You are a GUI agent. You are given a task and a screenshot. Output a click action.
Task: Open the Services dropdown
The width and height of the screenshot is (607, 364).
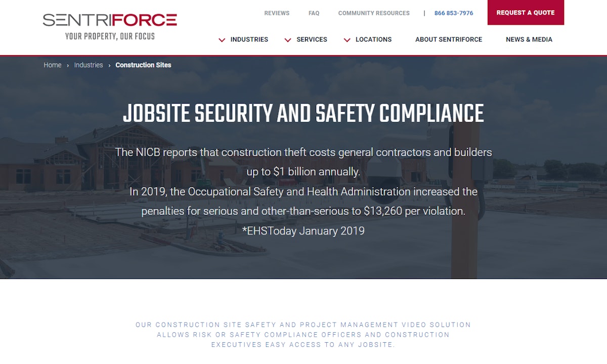point(312,39)
